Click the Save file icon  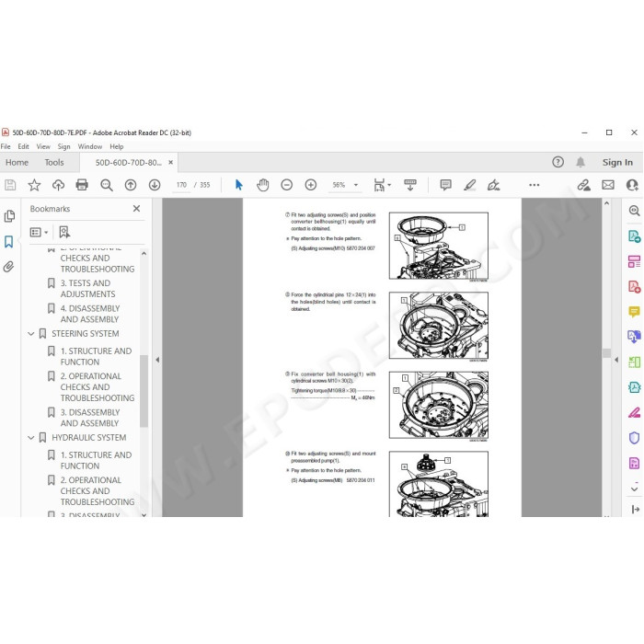tap(10, 185)
